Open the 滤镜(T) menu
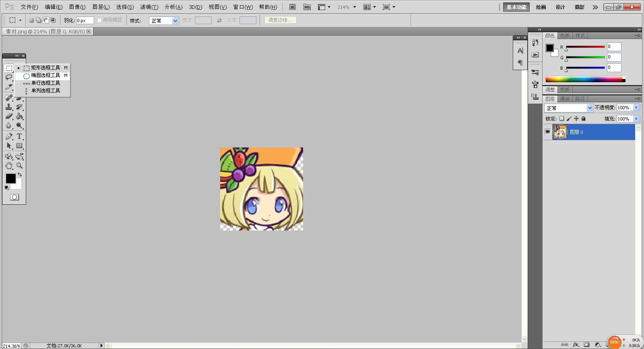This screenshot has width=644, height=349. pyautogui.click(x=149, y=7)
